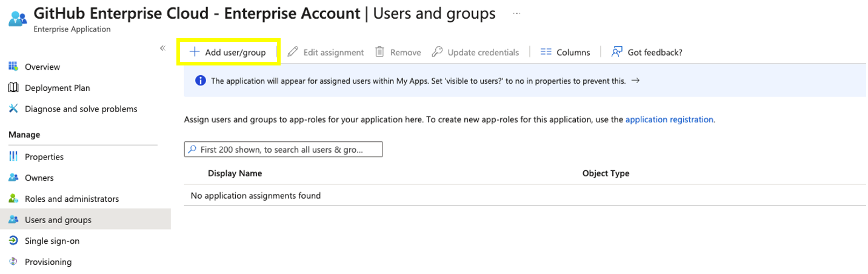Focus the search all users and groups field
This screenshot has height=274, width=868.
click(x=284, y=149)
